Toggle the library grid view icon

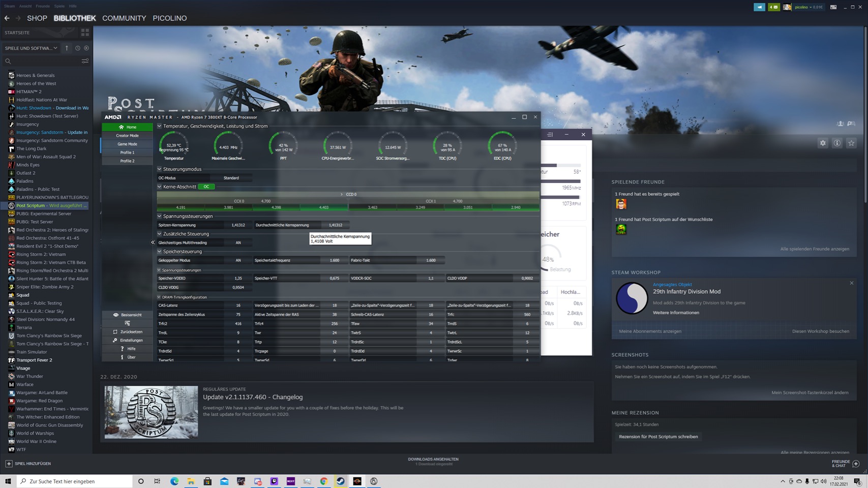[x=85, y=33]
